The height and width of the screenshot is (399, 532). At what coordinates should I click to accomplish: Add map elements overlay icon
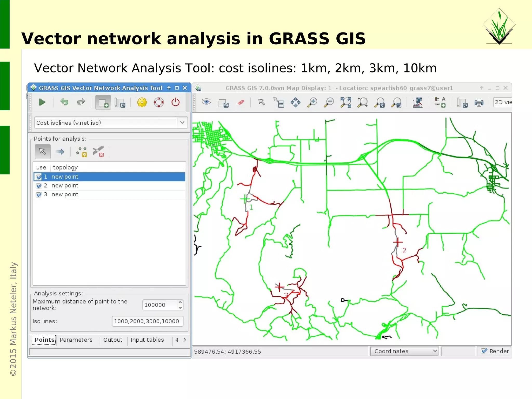(440, 102)
